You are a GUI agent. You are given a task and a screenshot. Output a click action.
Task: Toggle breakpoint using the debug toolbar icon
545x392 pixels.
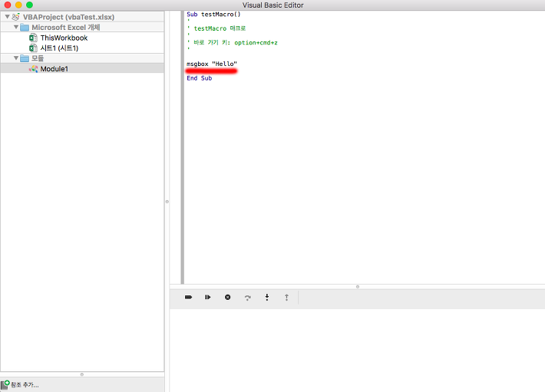188,297
